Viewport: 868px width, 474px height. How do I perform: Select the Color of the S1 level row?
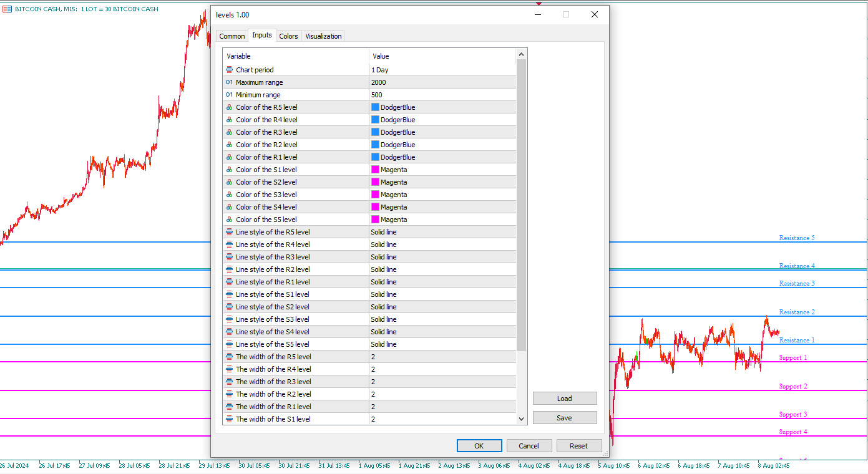click(x=369, y=170)
